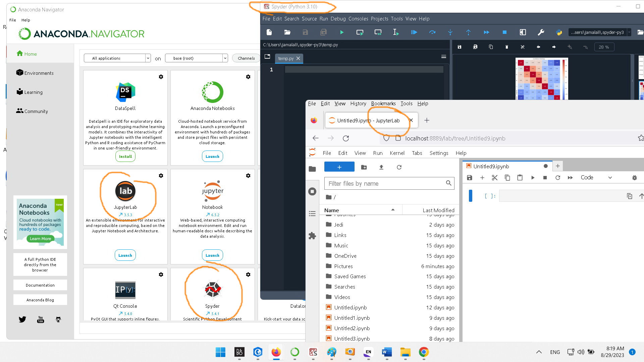Open the Code cell type dropdown

click(596, 178)
